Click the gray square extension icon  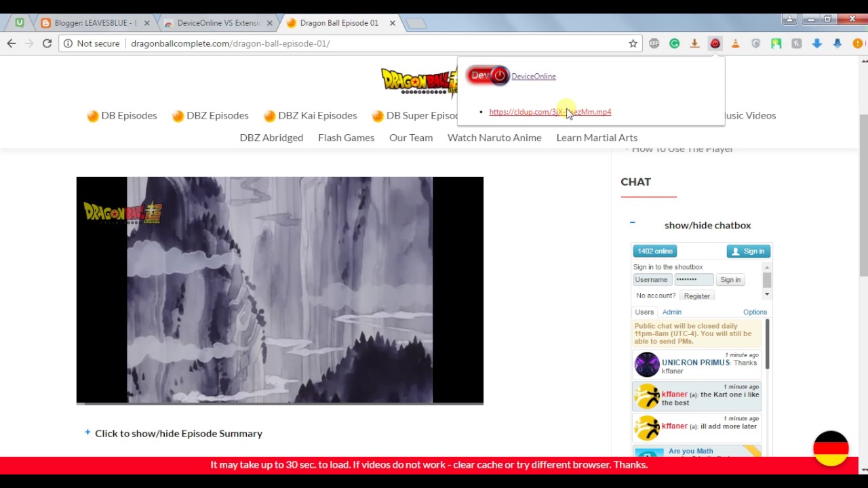pyautogui.click(x=796, y=43)
